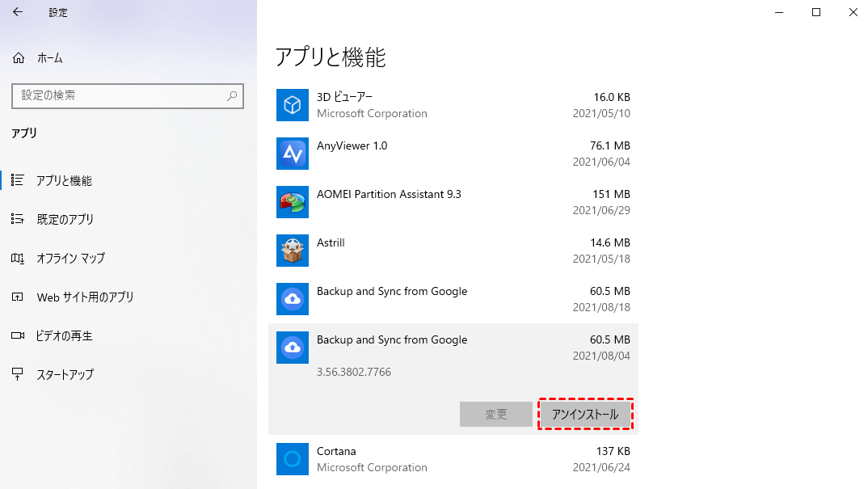This screenshot has height=489, width=868.
Task: Click the ビデオの再生 camera icon
Action: 18,335
